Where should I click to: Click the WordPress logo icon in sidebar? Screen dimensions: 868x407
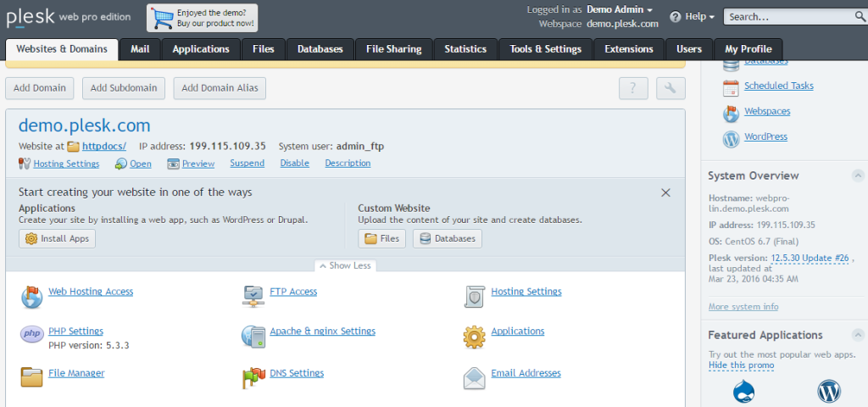(731, 139)
